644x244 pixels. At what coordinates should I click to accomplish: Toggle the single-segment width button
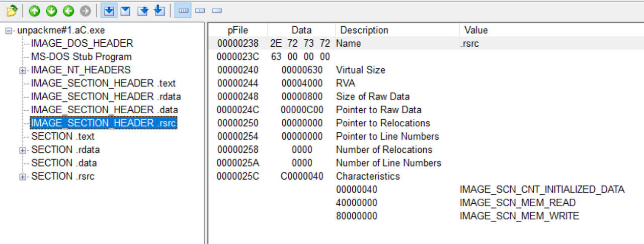tap(217, 10)
